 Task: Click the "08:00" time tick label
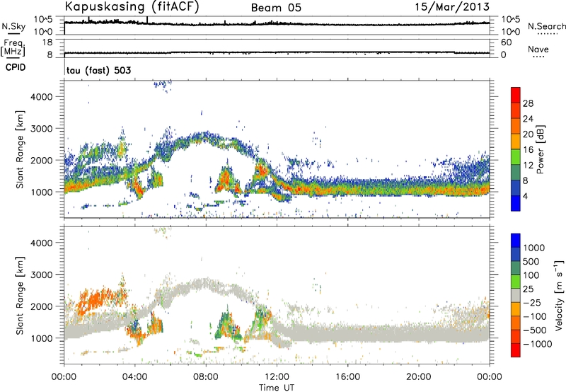point(206,377)
